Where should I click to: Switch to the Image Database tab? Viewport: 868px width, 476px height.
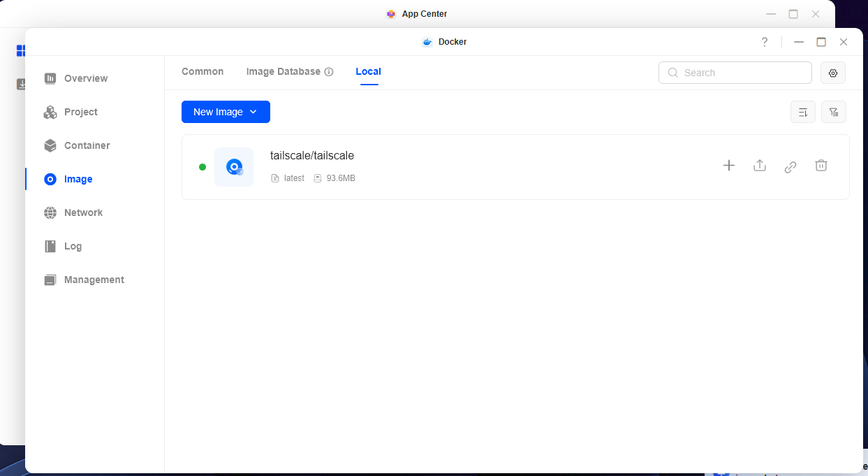click(284, 71)
